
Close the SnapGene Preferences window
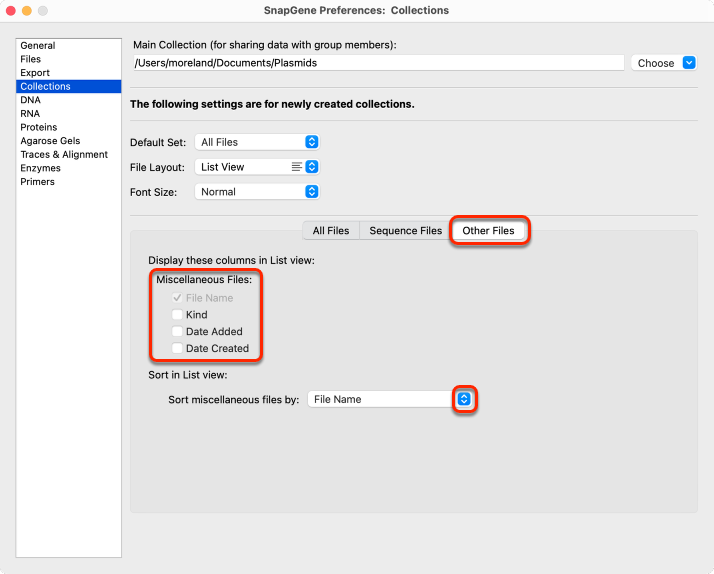tap(11, 10)
